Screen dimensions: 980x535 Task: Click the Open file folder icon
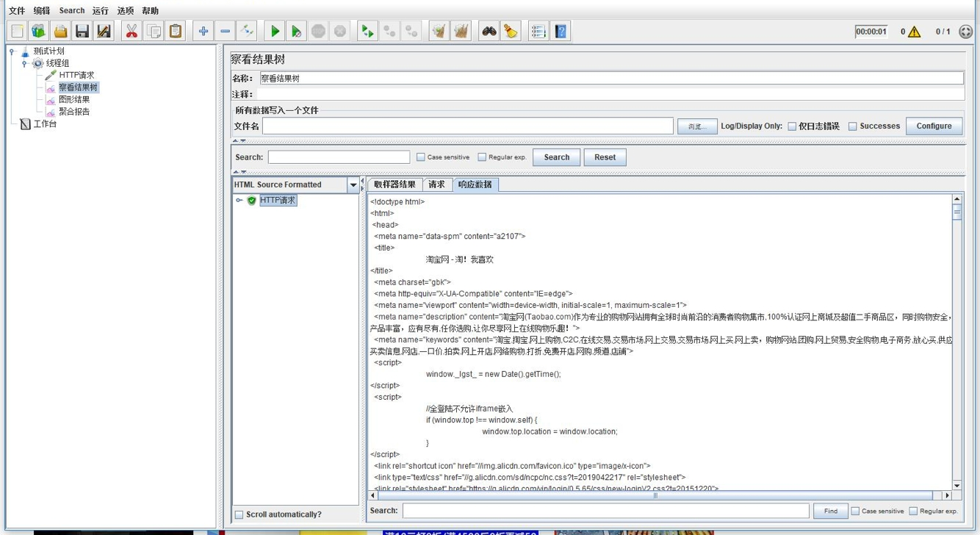click(60, 31)
